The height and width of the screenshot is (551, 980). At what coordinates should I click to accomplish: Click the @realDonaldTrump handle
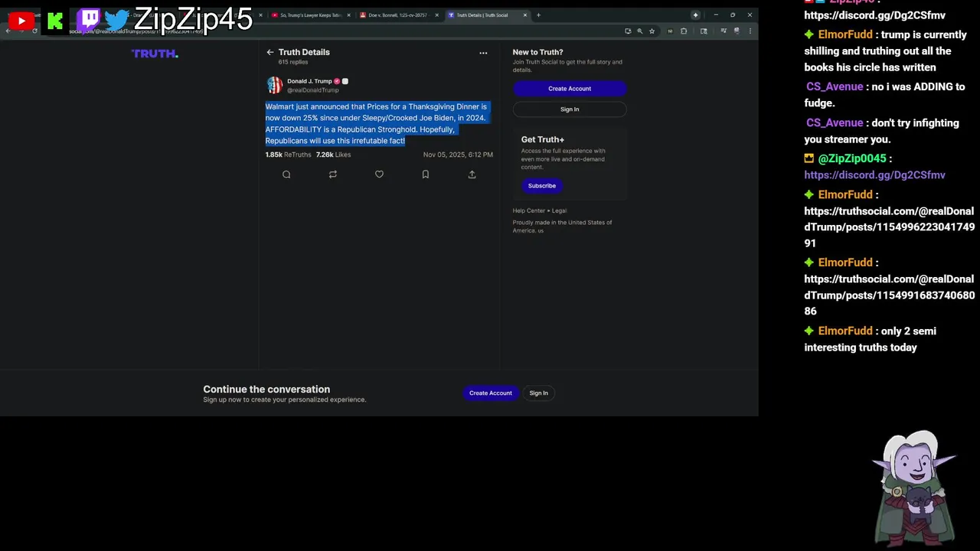click(x=312, y=90)
